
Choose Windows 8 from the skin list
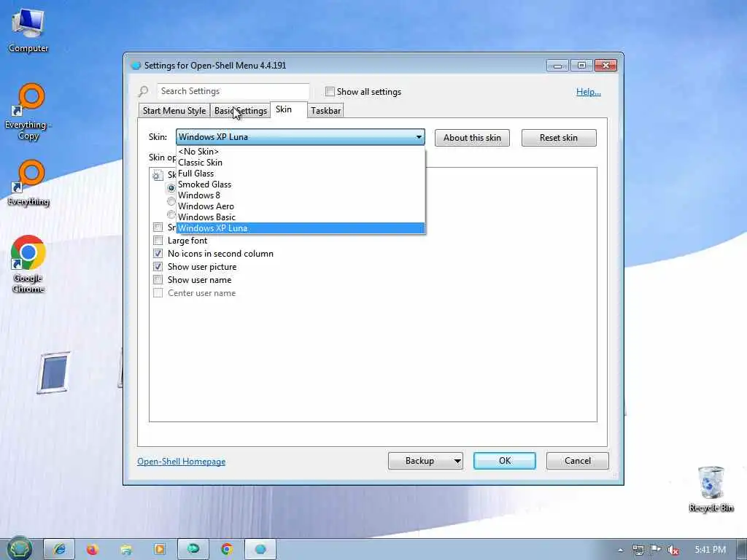tap(301, 195)
